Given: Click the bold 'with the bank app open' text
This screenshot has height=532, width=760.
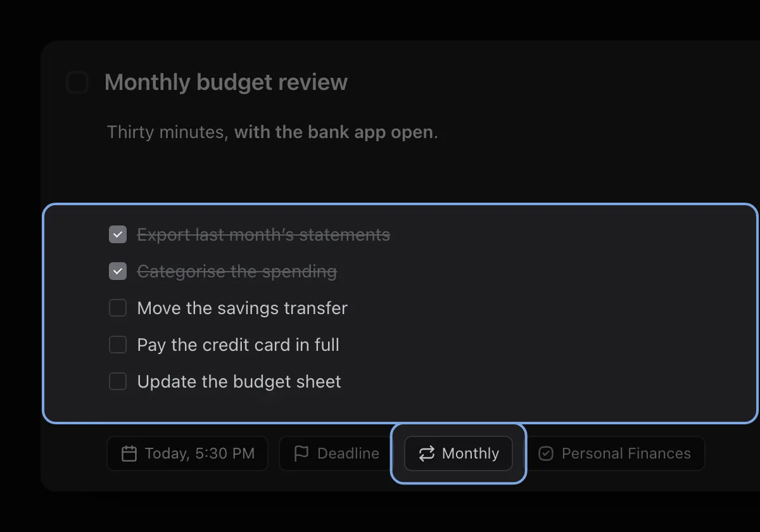Looking at the screenshot, I should pos(334,132).
